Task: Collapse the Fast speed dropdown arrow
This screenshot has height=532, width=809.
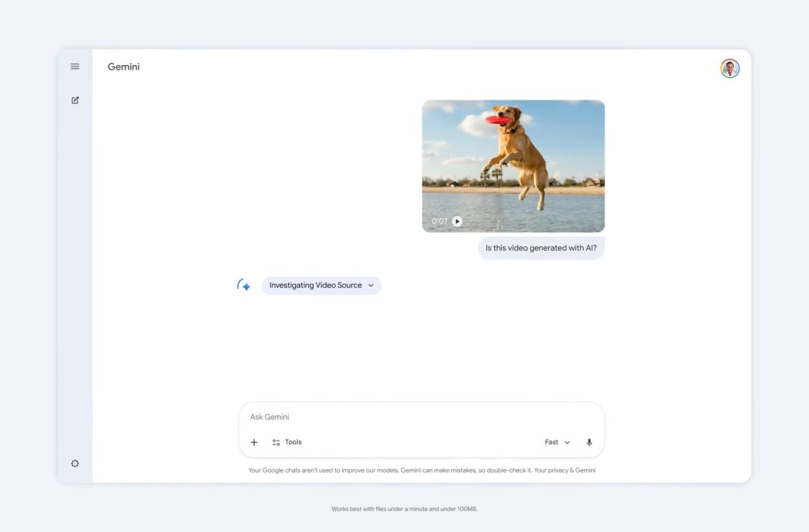Action: tap(567, 442)
